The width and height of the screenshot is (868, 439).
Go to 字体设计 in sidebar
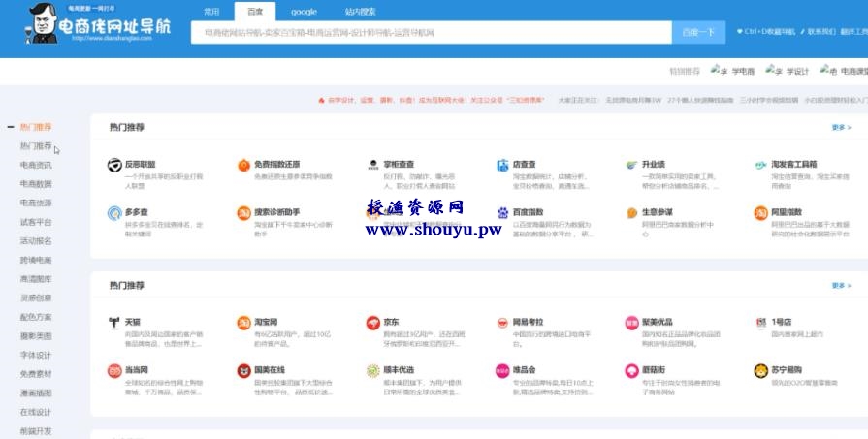[x=36, y=355]
